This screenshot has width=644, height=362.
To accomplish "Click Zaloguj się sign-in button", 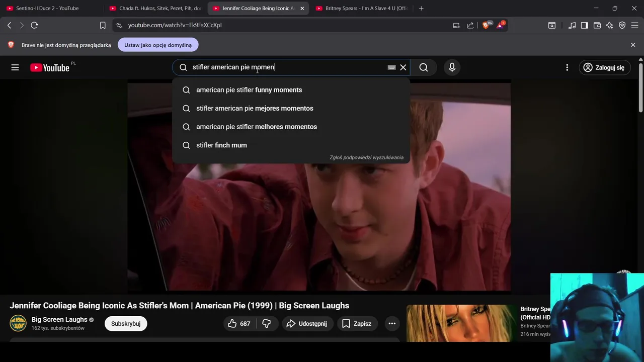I will pyautogui.click(x=604, y=67).
